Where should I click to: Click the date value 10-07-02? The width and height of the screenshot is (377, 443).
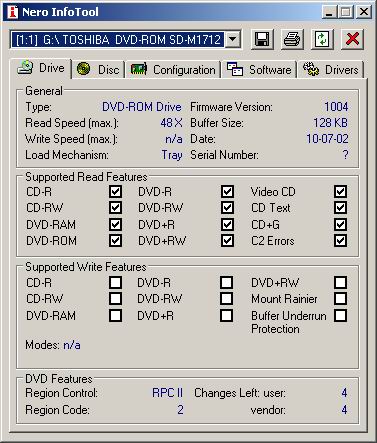pyautogui.click(x=327, y=139)
